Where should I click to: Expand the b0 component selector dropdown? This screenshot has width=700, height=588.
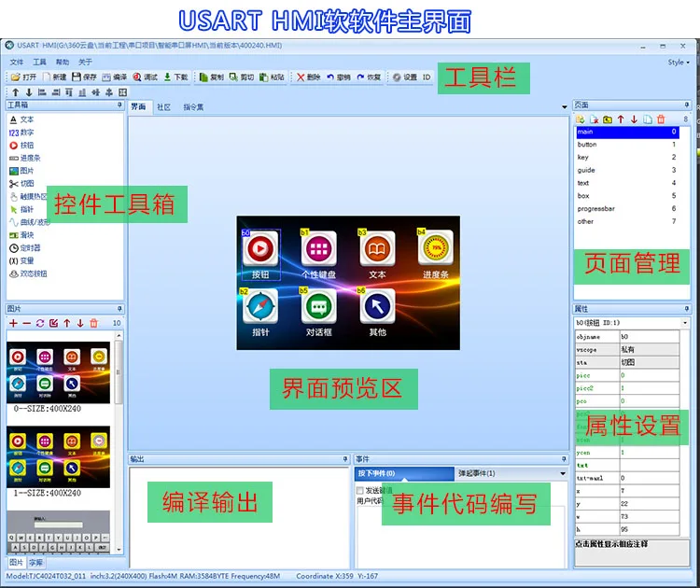(x=685, y=323)
